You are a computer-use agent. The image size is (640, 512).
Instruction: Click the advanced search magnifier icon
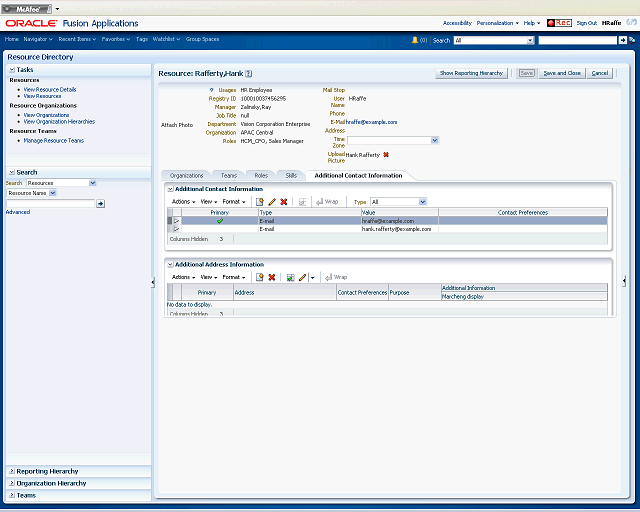pos(632,40)
